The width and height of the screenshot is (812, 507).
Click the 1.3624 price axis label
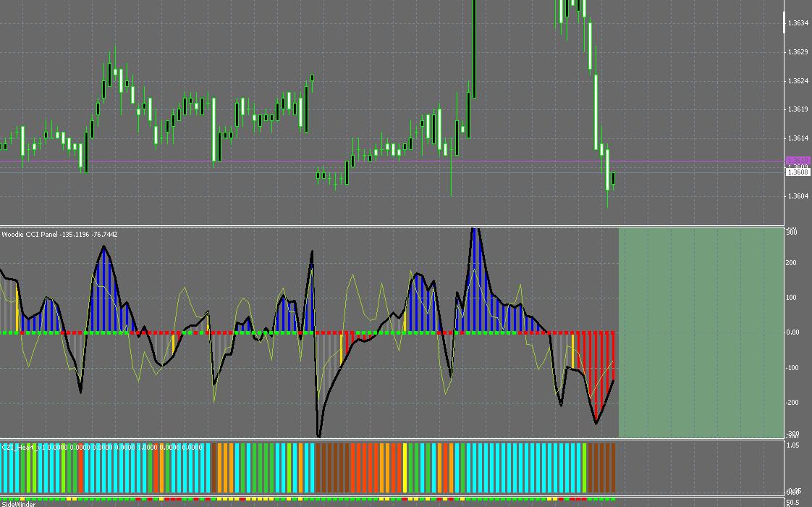(x=798, y=81)
